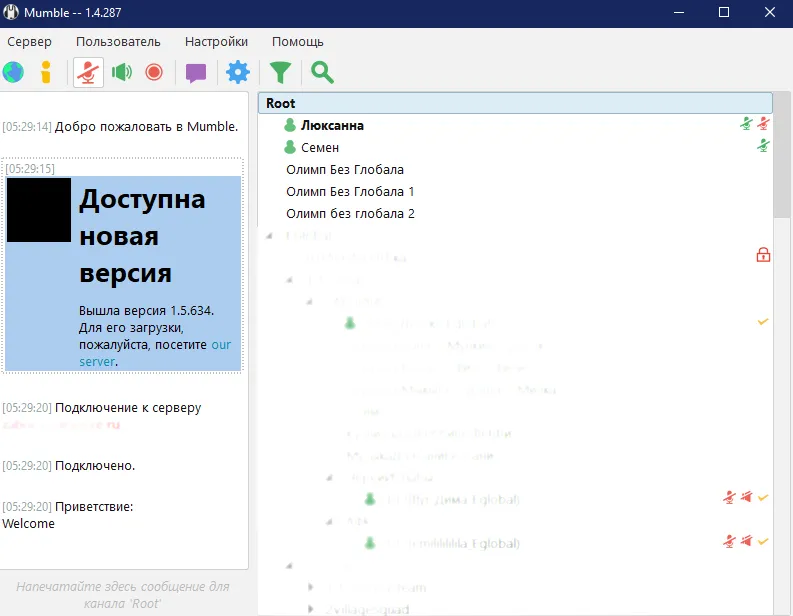Screen dimensions: 793x616
Task: Click red deafened-speaker icon on mililililа_Eglobal row
Action: (746, 541)
